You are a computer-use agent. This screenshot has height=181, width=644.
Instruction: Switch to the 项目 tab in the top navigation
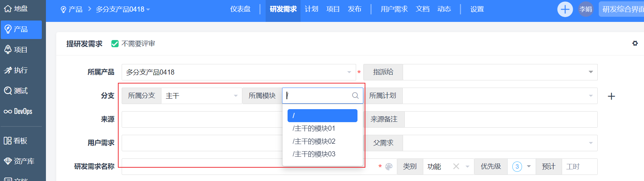click(x=333, y=9)
